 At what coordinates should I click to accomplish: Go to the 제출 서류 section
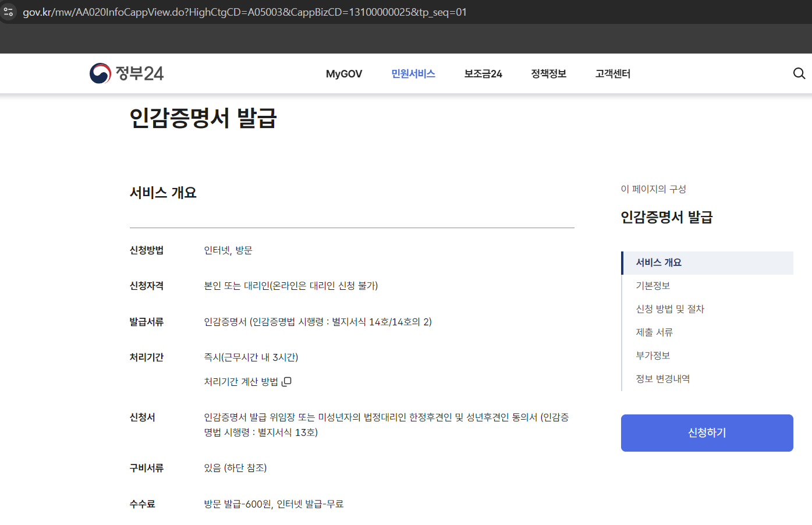654,332
